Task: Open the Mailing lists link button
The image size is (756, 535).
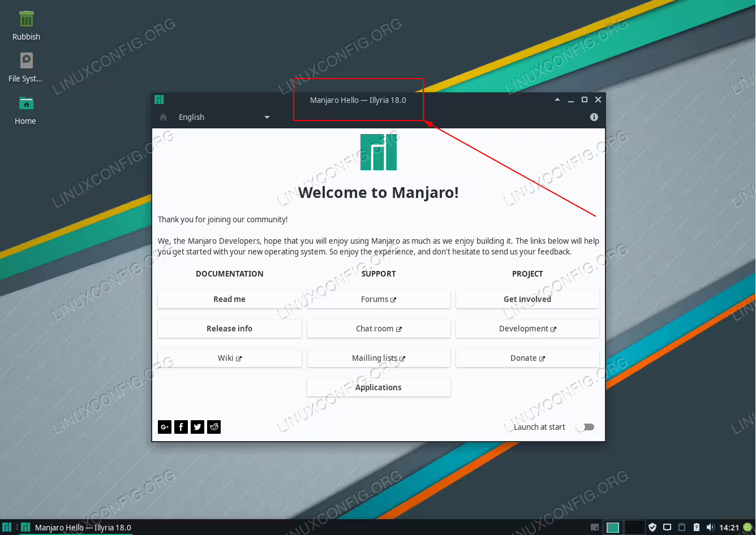Action: click(379, 358)
